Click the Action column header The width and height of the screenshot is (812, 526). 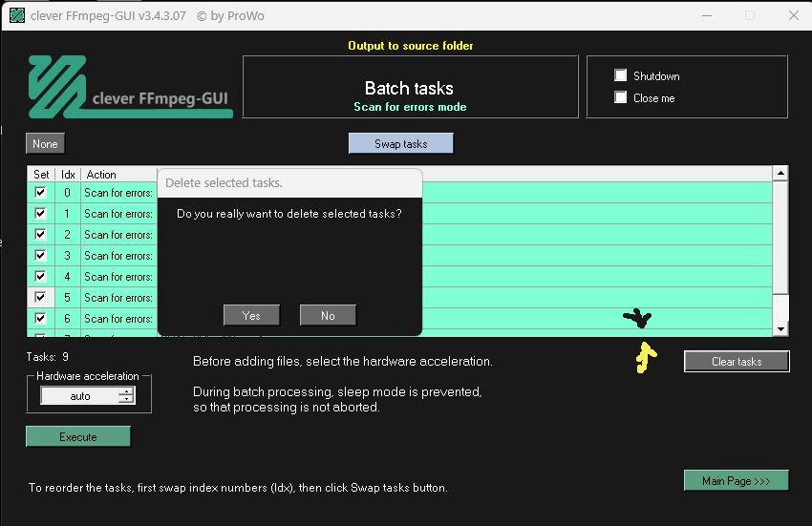coord(119,175)
